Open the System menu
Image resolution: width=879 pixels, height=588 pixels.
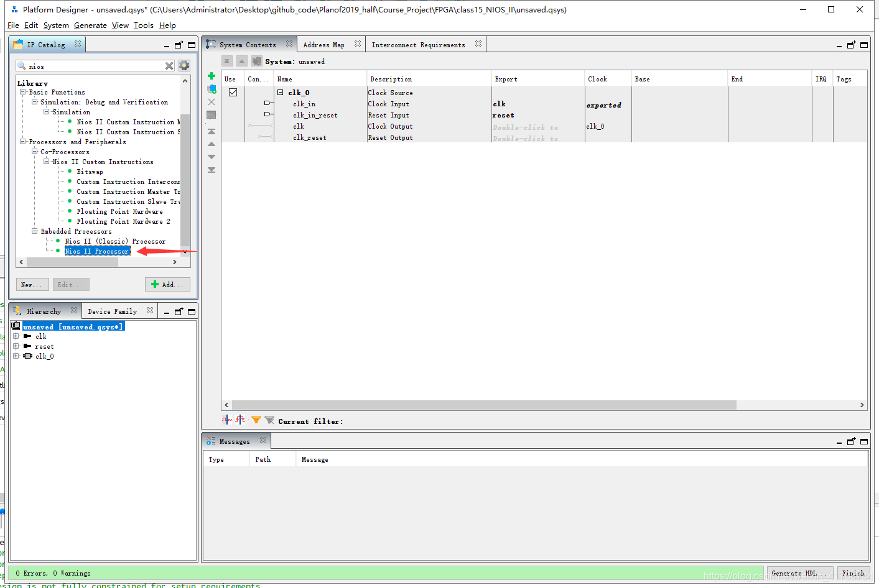56,25
